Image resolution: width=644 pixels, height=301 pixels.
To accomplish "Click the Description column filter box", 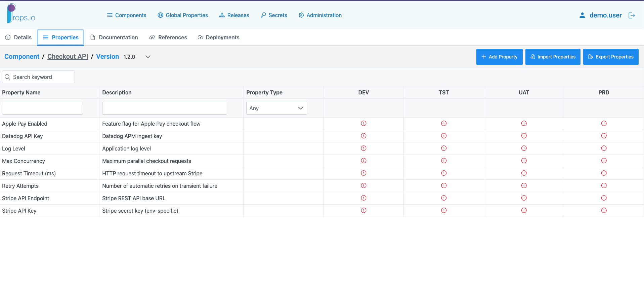I will point(165,108).
